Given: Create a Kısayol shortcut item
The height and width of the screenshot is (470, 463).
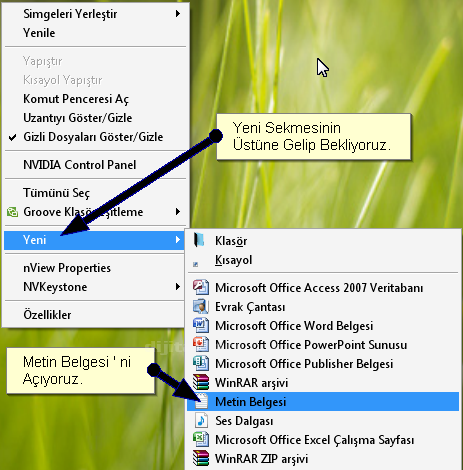Looking at the screenshot, I should pos(233,260).
